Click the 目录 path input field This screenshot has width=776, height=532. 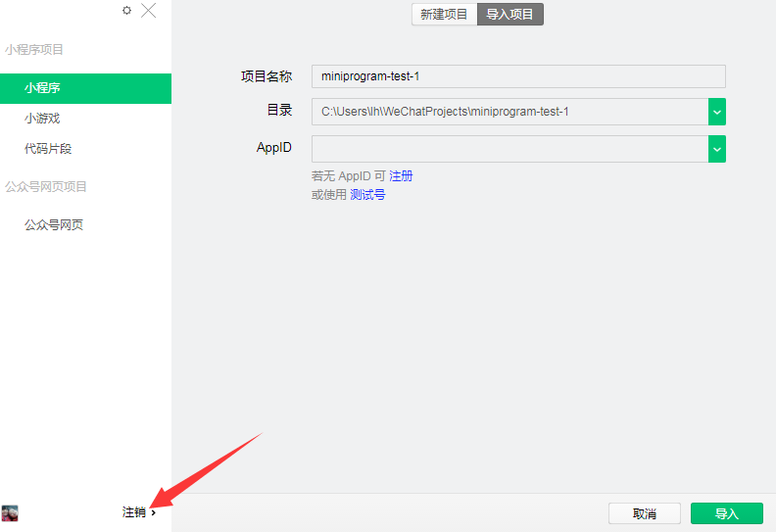pyautogui.click(x=509, y=112)
